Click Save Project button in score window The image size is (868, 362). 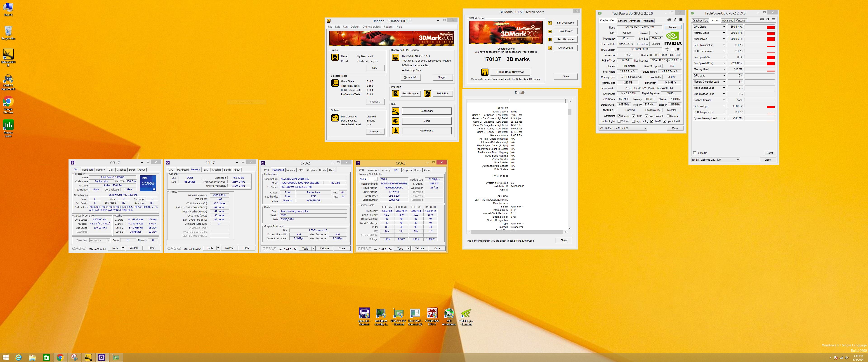[x=565, y=31]
